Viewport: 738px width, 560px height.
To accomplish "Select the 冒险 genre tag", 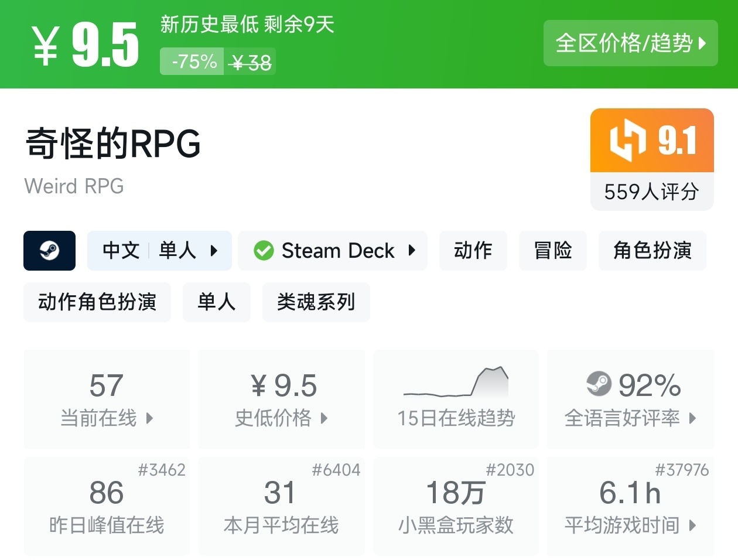I will click(552, 251).
